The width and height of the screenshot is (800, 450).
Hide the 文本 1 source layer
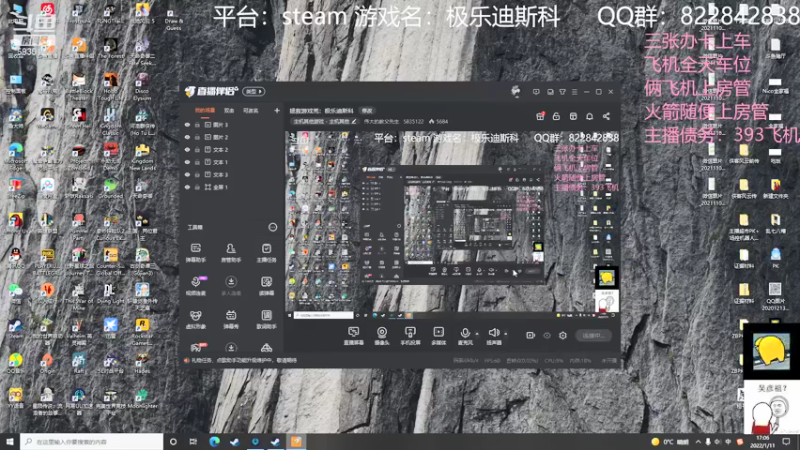point(187,162)
